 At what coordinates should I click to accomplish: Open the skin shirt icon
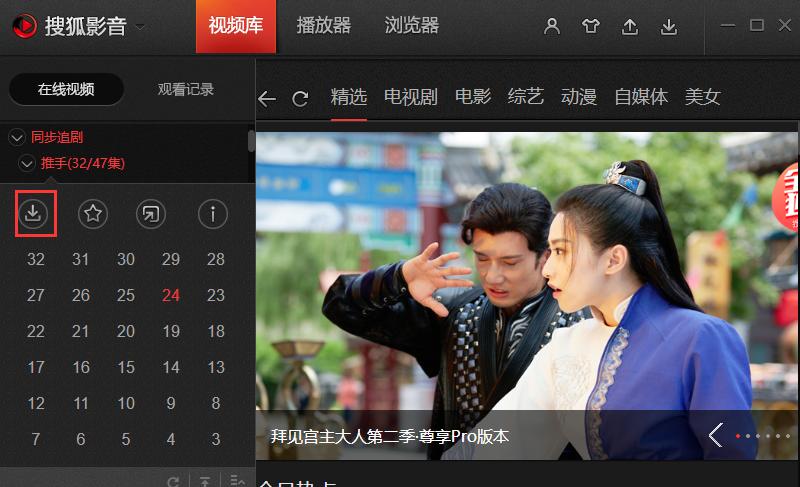(591, 26)
